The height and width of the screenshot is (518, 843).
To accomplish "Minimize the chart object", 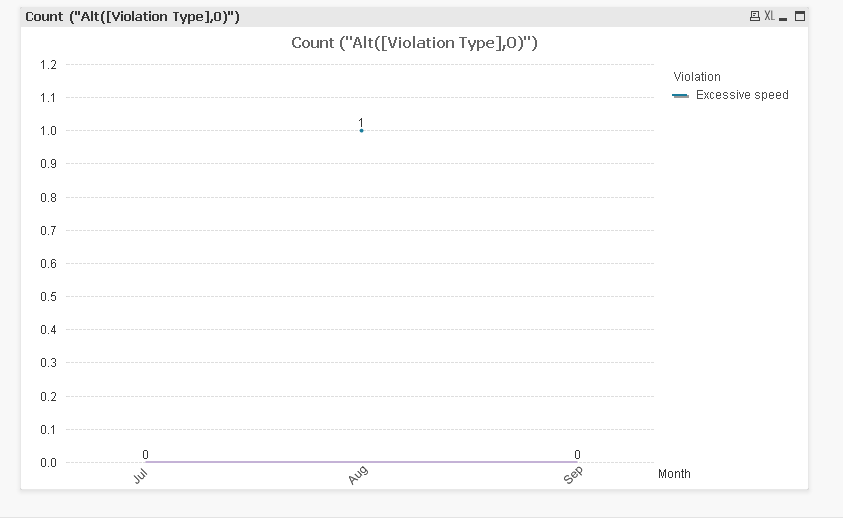I will point(783,17).
